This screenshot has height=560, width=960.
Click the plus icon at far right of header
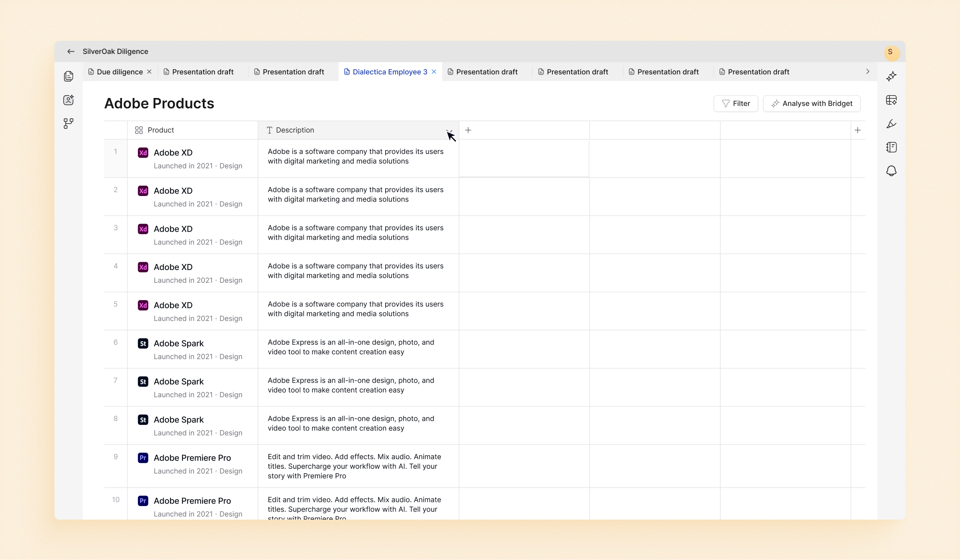[x=858, y=130]
